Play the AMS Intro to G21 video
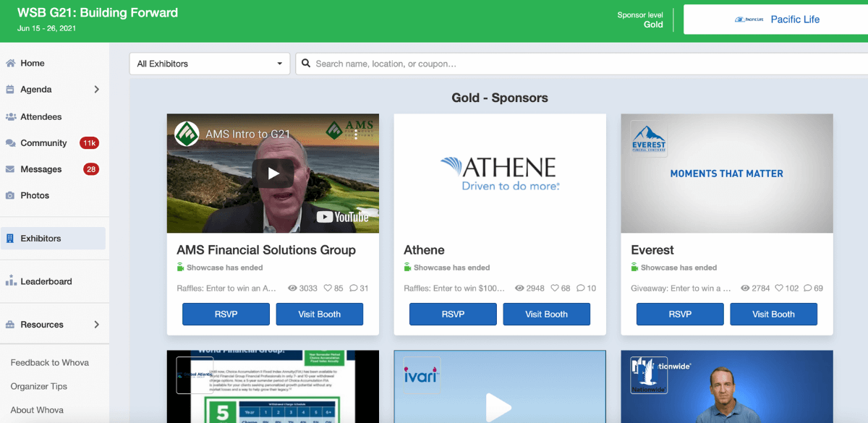The width and height of the screenshot is (868, 423). [x=273, y=174]
